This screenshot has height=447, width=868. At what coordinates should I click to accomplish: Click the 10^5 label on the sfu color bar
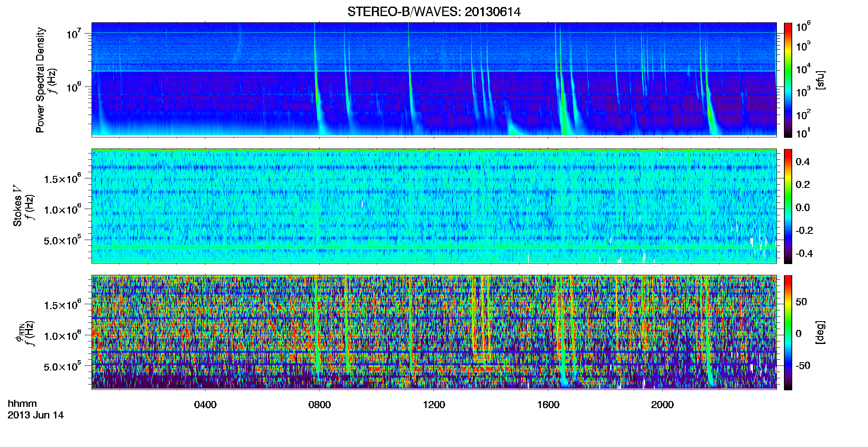(x=803, y=46)
